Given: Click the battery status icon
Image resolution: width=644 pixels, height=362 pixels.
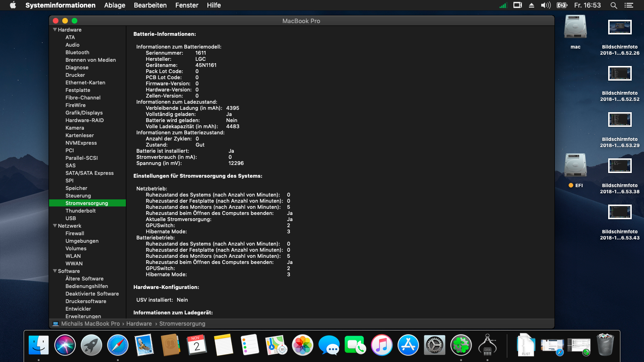Looking at the screenshot, I should [x=561, y=5].
